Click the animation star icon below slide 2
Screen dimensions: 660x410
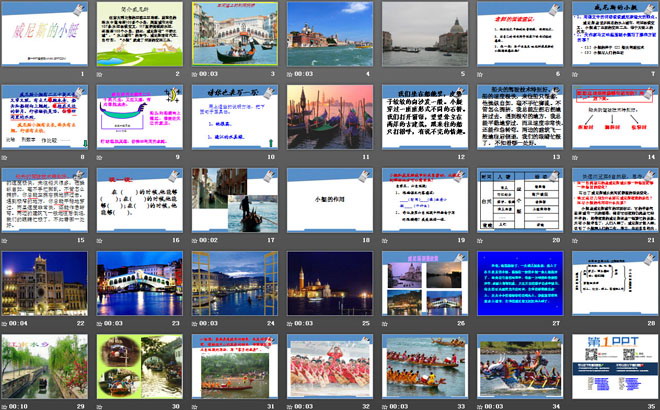tap(102, 73)
